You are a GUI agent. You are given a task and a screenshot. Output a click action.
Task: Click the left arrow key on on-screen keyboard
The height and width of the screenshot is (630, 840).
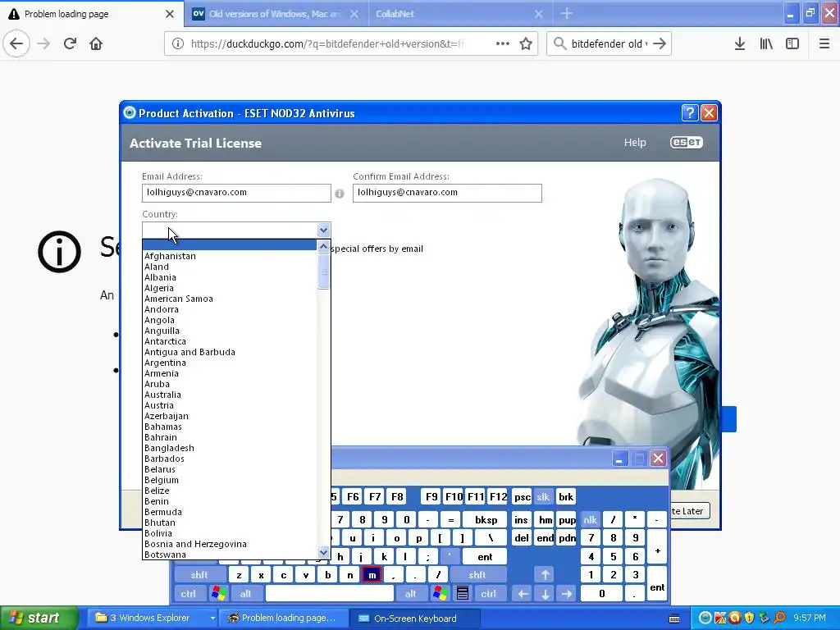523,594
